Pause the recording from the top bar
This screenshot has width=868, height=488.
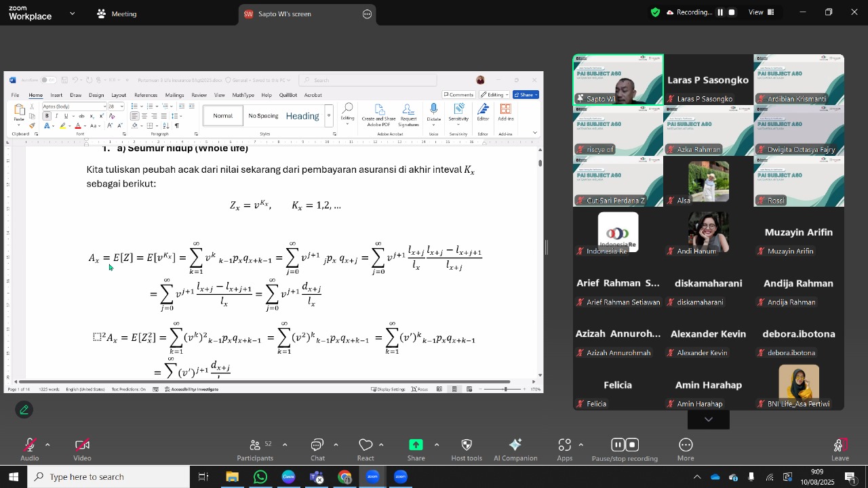pyautogui.click(x=720, y=12)
